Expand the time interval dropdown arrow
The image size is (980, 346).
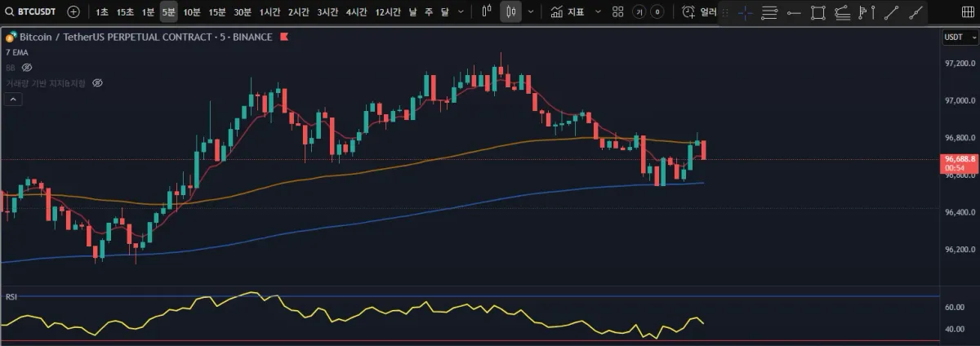pyautogui.click(x=461, y=12)
